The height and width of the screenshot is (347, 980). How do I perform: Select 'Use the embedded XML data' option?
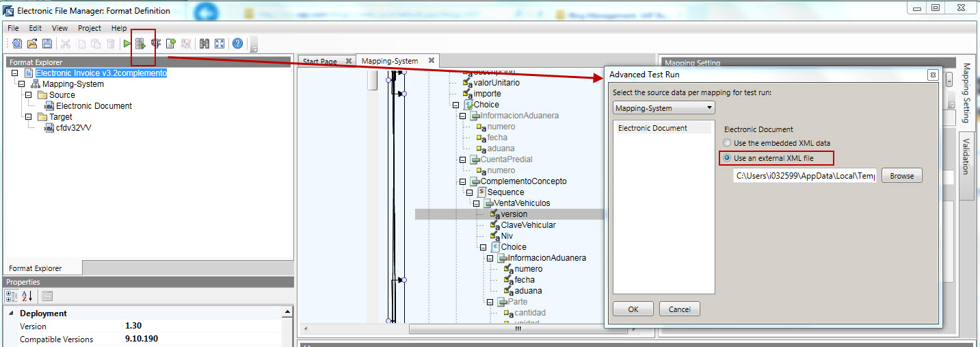(x=728, y=143)
